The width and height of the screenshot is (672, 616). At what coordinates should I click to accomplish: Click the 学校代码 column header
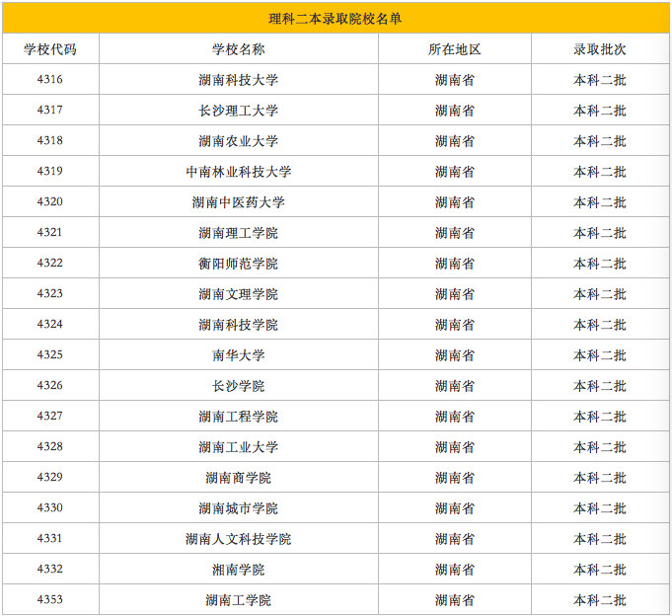tap(50, 49)
